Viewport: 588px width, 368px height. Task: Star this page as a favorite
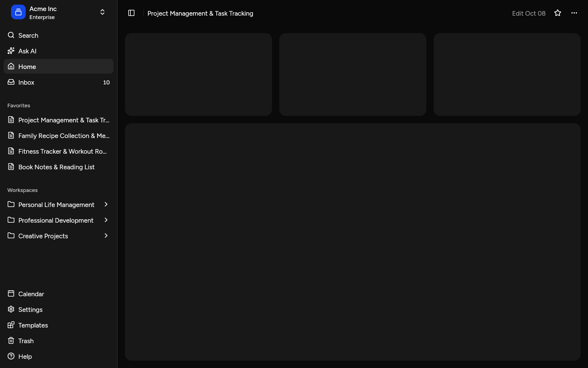coord(558,13)
